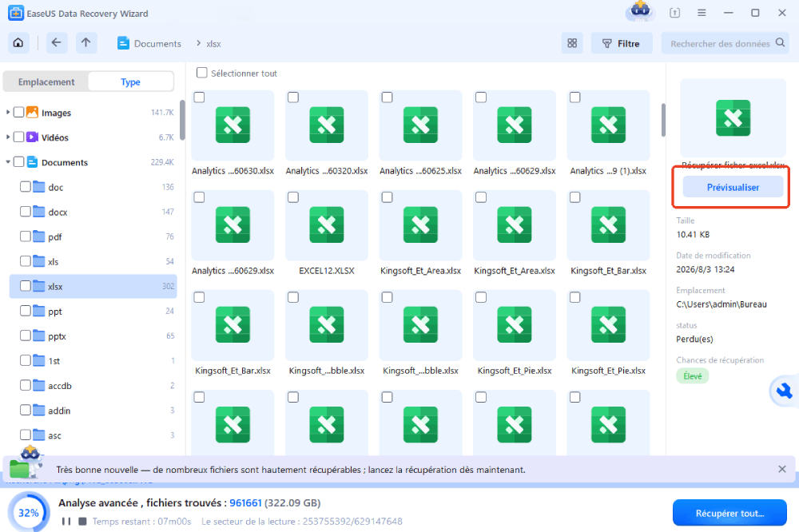Check the EXCEL12.XLSX file checkbox
The image size is (799, 532).
coord(293,197)
